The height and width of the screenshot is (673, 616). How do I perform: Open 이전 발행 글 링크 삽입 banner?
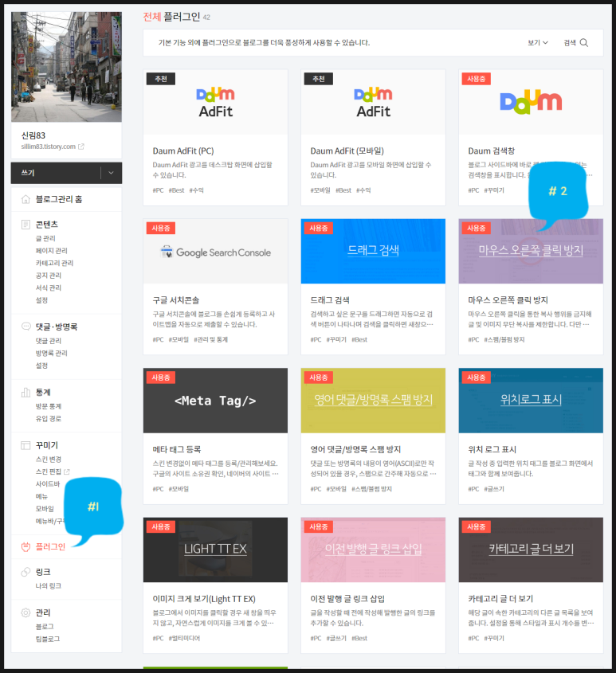(373, 550)
